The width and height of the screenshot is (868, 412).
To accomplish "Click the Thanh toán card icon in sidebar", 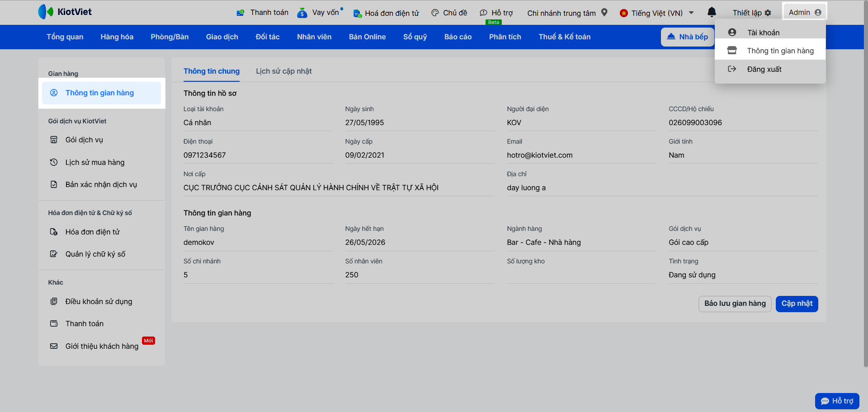I will pyautogui.click(x=54, y=323).
